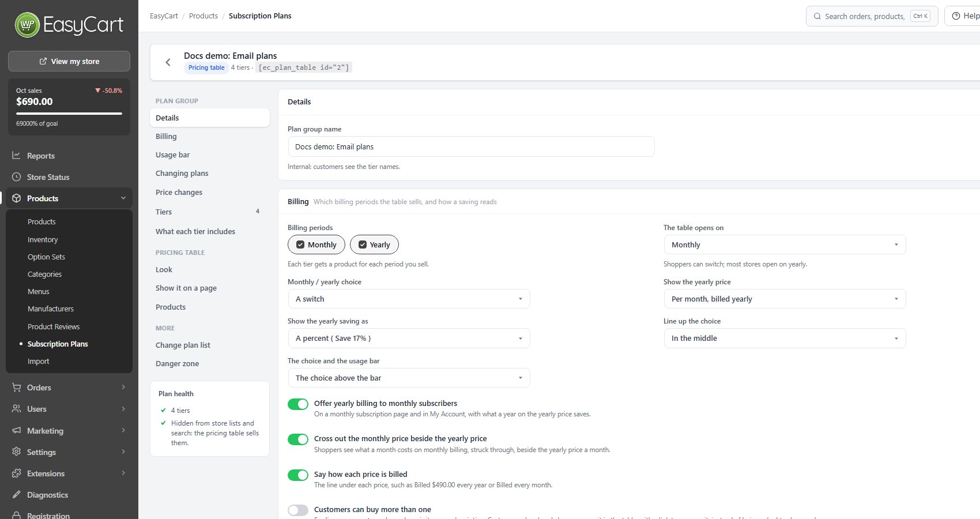
Task: Click the Orders cart icon
Action: 16,388
